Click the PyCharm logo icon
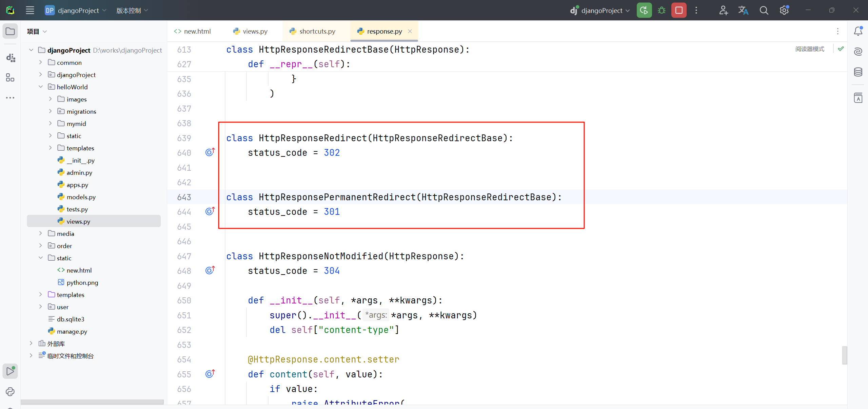Image resolution: width=868 pixels, height=409 pixels. coord(10,10)
